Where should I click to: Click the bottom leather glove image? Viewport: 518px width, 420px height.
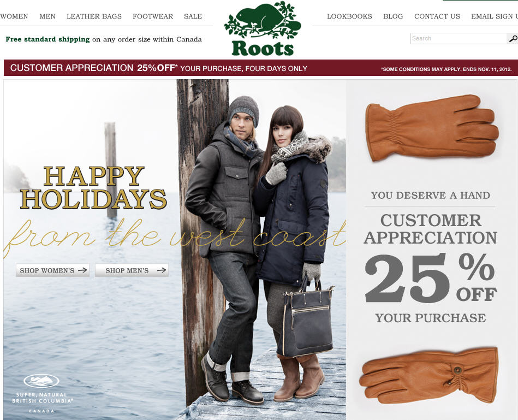coord(428,375)
